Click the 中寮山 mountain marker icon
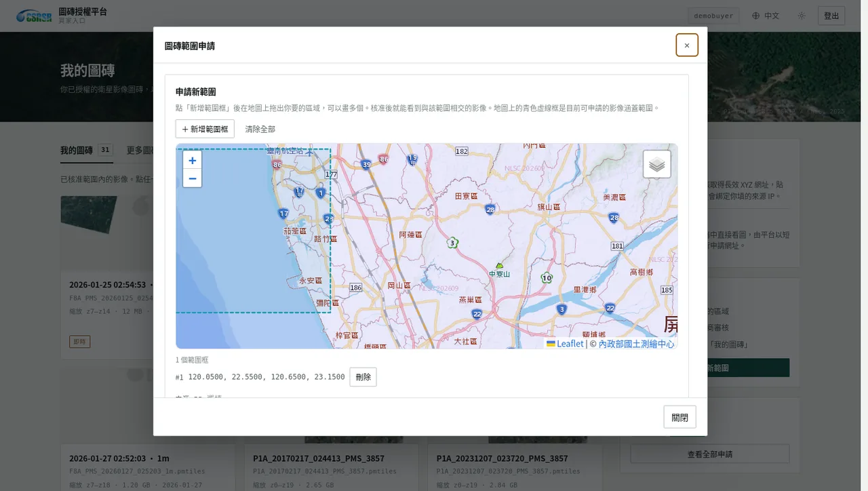Viewport: 868px width, 491px height. pyautogui.click(x=500, y=265)
